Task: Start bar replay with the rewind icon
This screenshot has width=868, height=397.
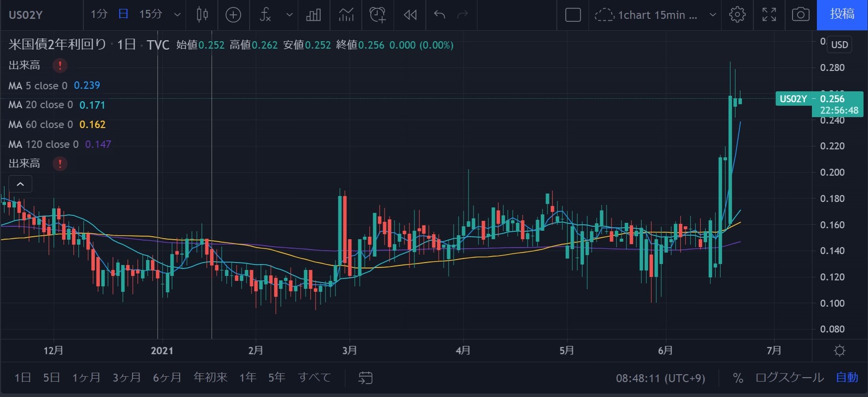Action: click(x=410, y=15)
